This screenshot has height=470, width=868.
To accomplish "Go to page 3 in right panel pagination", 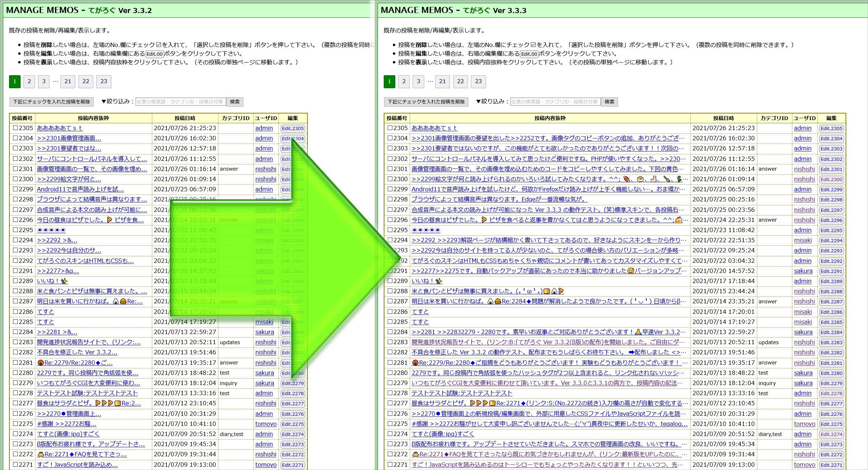I will point(418,81).
